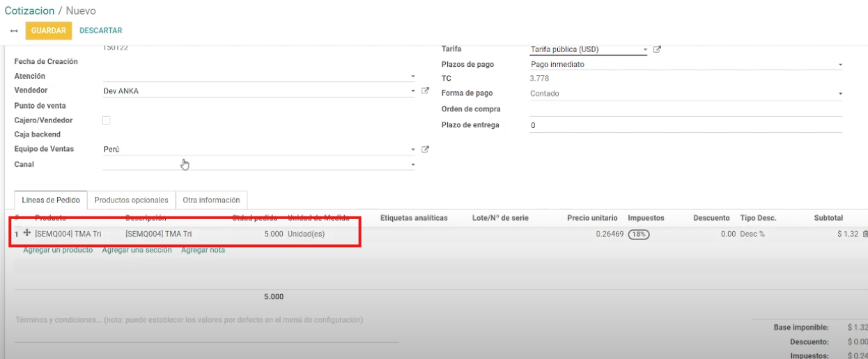Click the Guardar button
Screen dimensions: 868x359
[x=48, y=31]
